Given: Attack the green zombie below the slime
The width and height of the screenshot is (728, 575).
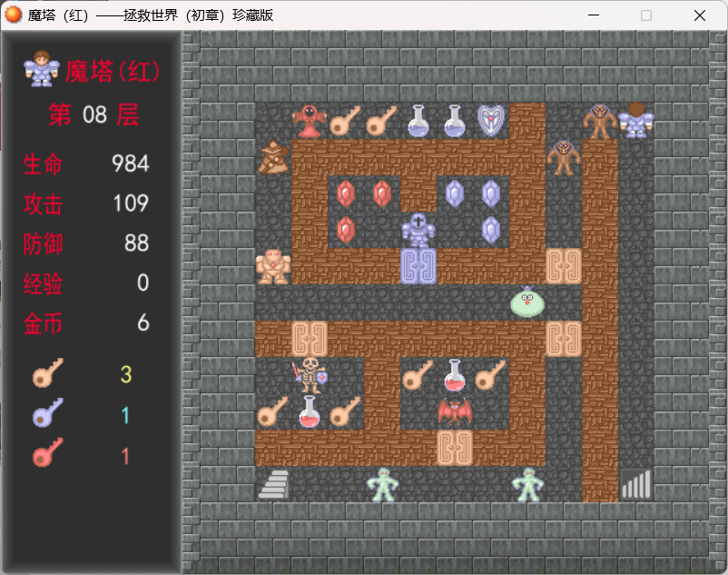Looking at the screenshot, I should 527,484.
